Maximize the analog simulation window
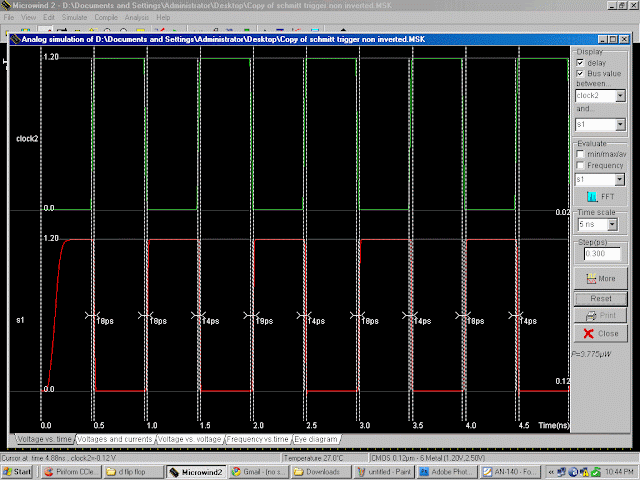Viewport: 640px width, 480px height. point(613,39)
